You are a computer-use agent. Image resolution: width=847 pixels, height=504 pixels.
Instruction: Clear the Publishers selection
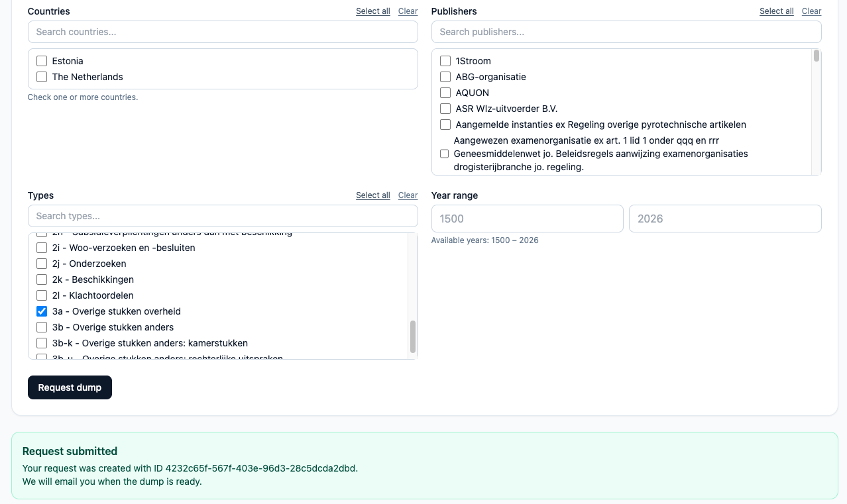click(x=811, y=11)
